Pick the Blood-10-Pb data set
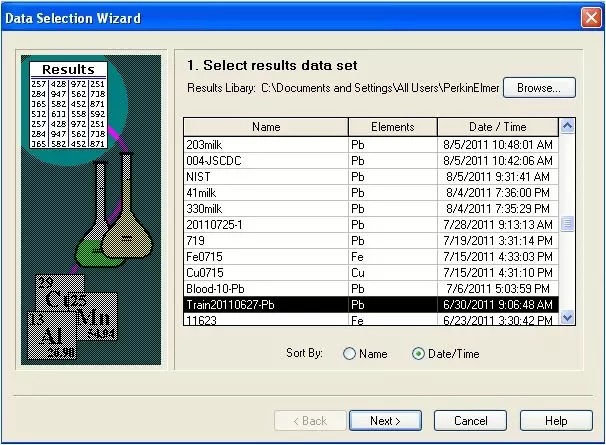The width and height of the screenshot is (606, 445). [266, 289]
